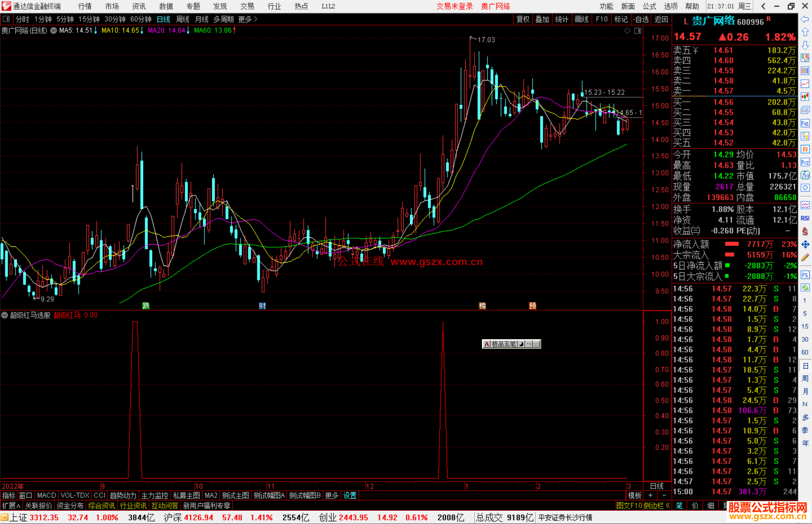This screenshot has width=812, height=524.
Task: Click the four-way move arrows icon
Action: pos(805,245)
